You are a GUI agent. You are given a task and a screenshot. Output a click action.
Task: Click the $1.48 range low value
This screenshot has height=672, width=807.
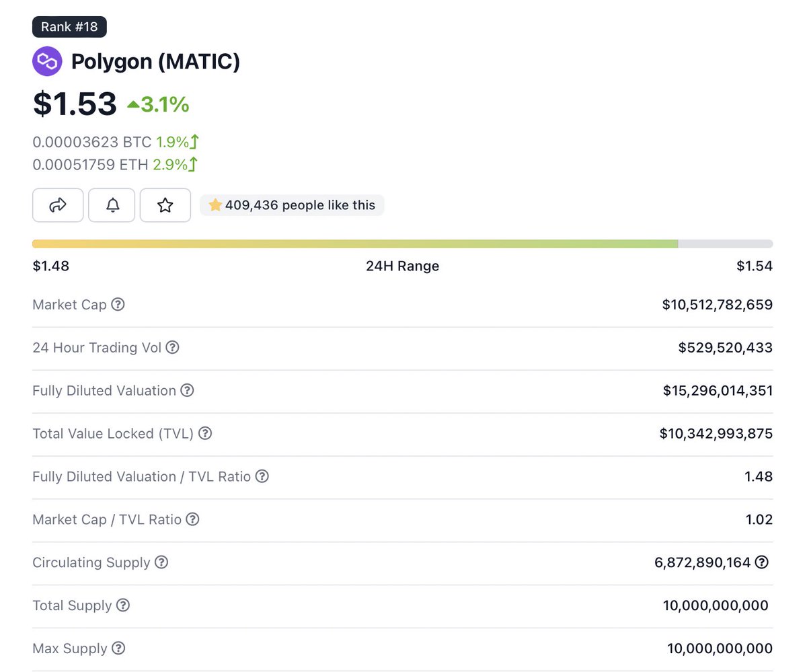[x=51, y=266]
